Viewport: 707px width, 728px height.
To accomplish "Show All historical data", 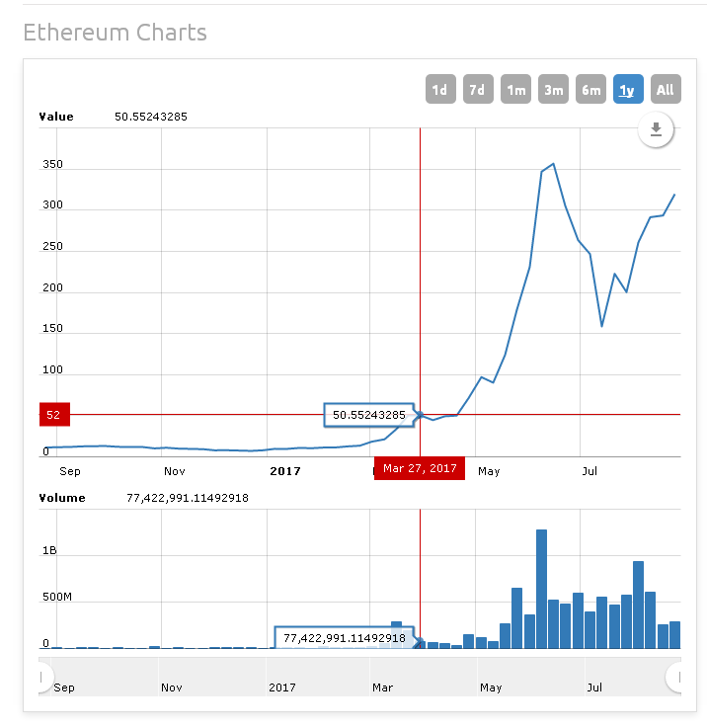I will coord(666,89).
